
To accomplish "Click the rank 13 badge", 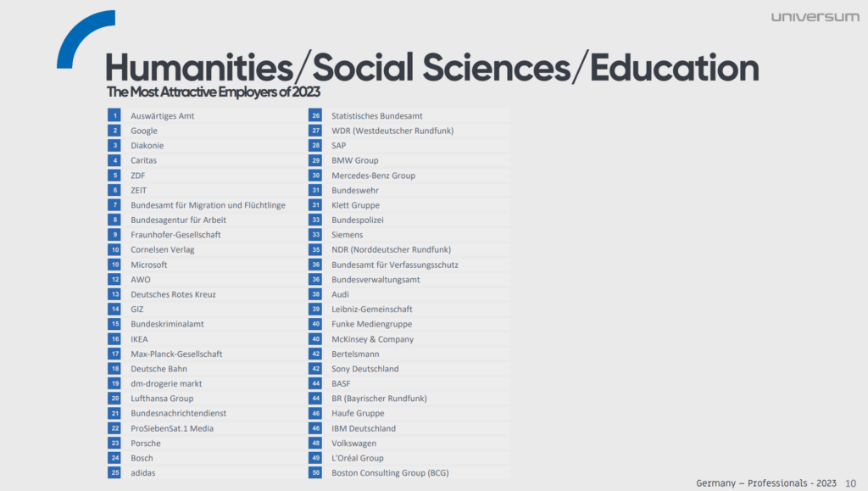I will click(x=114, y=294).
